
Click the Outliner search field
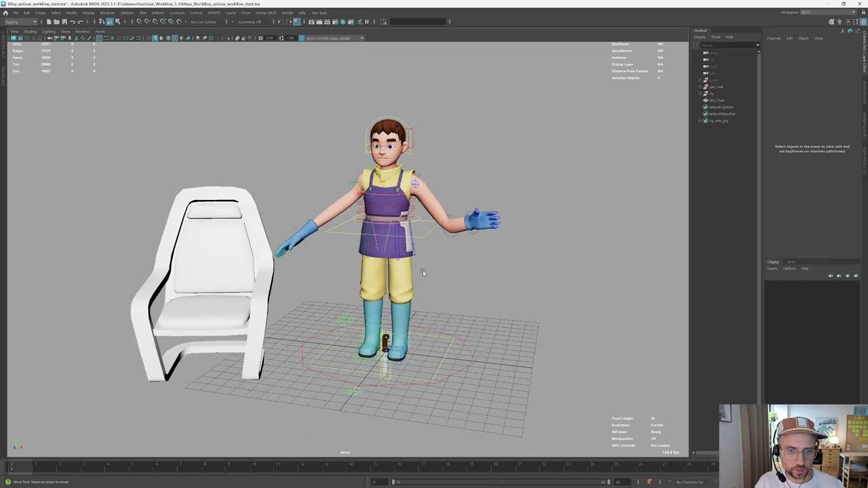pyautogui.click(x=729, y=45)
